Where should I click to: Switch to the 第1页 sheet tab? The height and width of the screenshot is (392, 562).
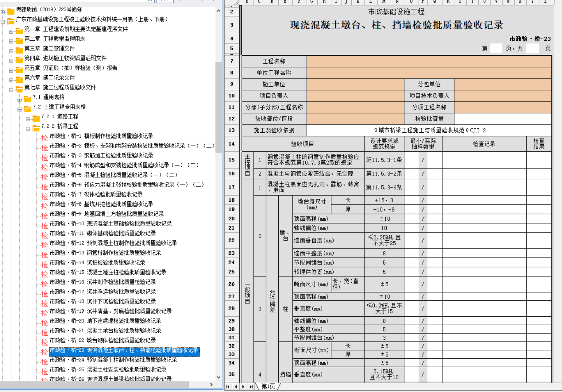[x=268, y=386]
